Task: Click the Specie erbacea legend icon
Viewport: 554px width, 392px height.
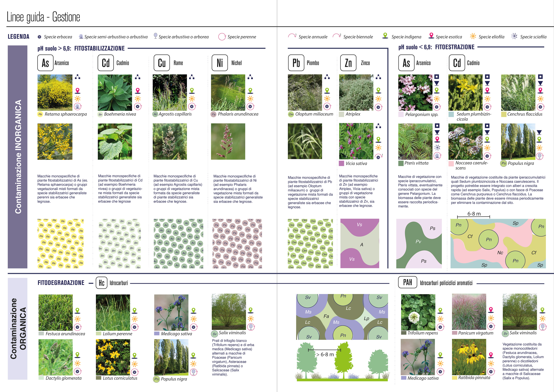Action: pos(39,37)
